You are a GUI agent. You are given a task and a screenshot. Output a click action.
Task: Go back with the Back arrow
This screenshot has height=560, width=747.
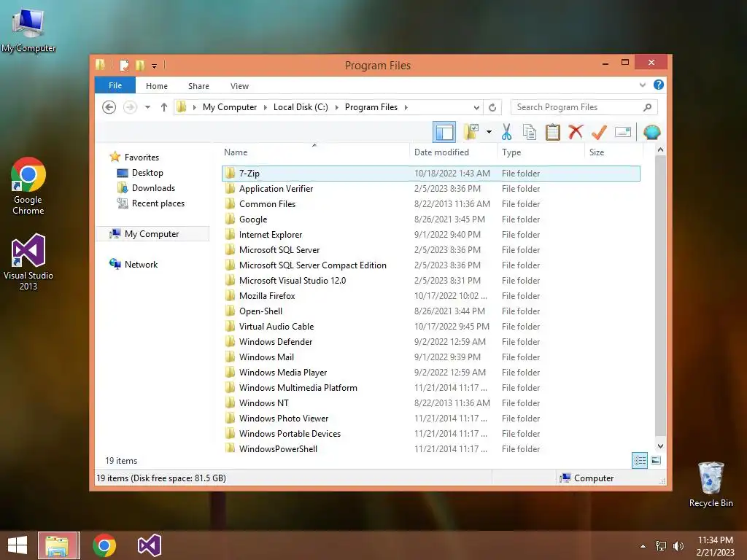pos(109,107)
